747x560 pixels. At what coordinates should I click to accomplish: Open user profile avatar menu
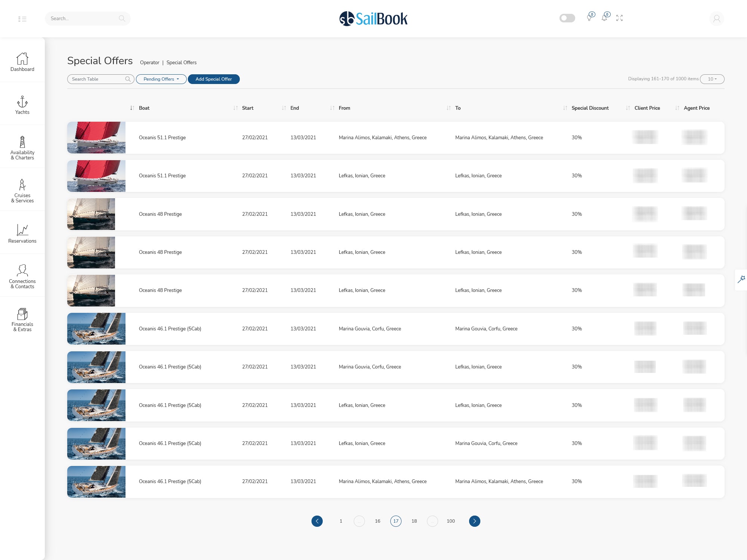coord(716,19)
